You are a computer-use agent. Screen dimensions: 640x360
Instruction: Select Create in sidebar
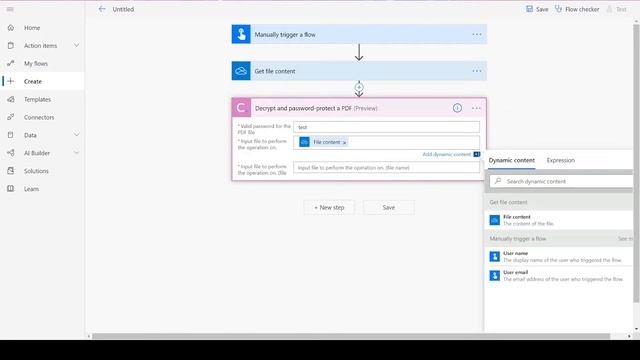click(33, 81)
